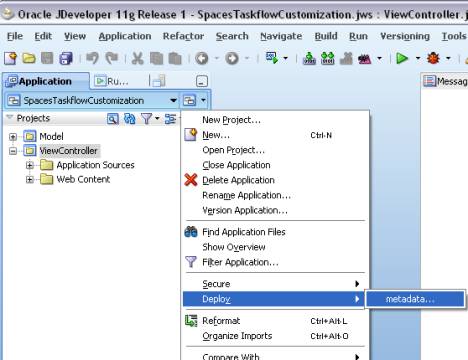The image size is (468, 360).
Task: Click the New gallery toolbar icon
Action: click(11, 59)
